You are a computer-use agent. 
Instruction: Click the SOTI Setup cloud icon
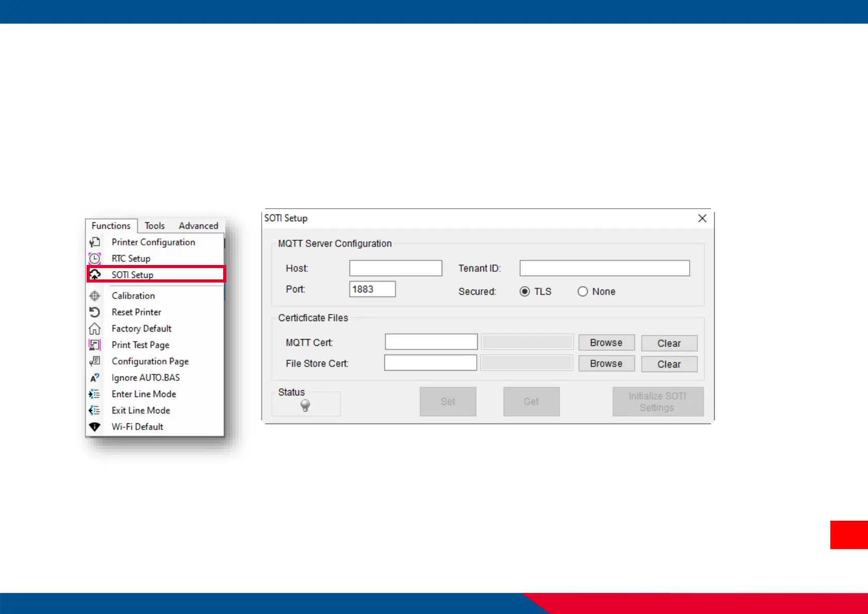tap(95, 275)
